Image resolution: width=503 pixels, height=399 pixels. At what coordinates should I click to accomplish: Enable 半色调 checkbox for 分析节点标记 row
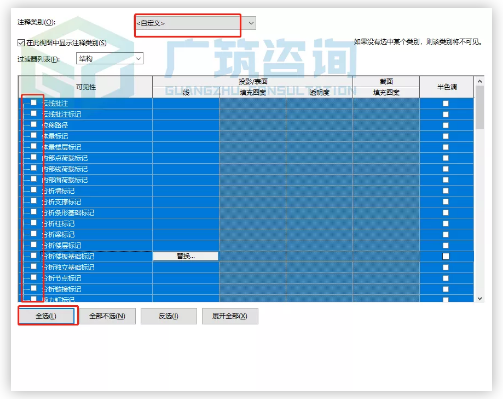click(x=446, y=278)
